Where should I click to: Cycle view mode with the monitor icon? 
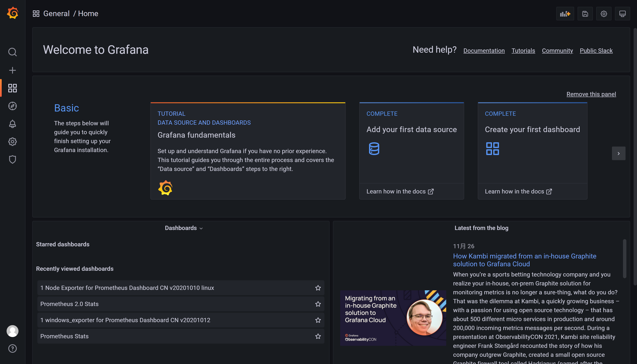coord(623,14)
